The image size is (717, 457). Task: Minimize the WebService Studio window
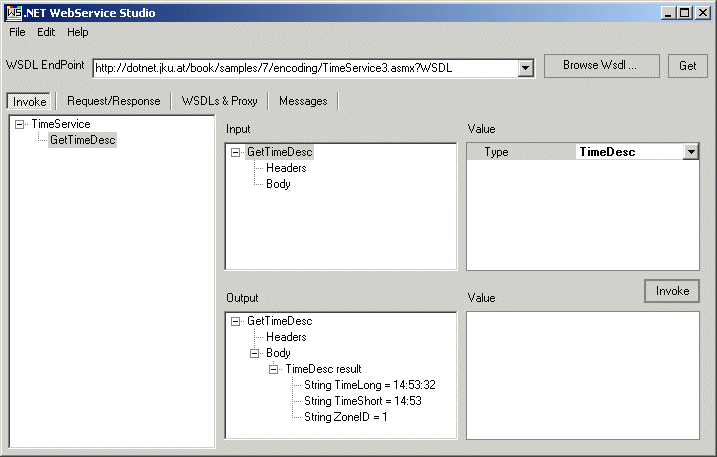pos(669,13)
